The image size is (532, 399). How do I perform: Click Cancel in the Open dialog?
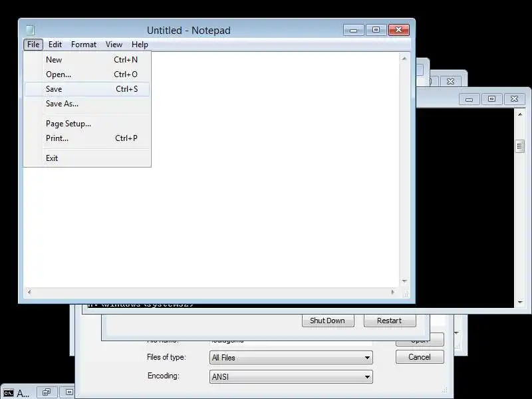click(420, 357)
